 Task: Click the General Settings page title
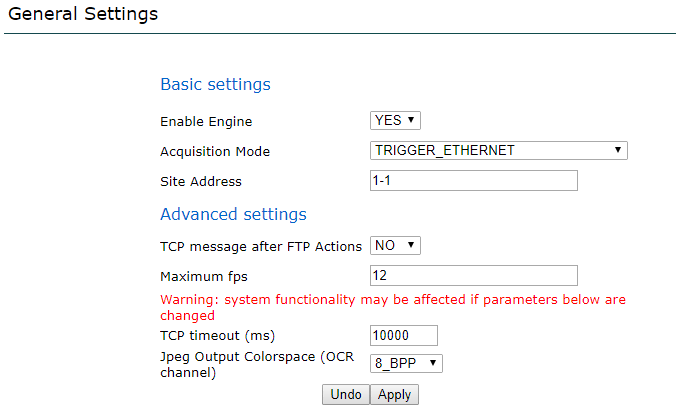click(x=83, y=15)
